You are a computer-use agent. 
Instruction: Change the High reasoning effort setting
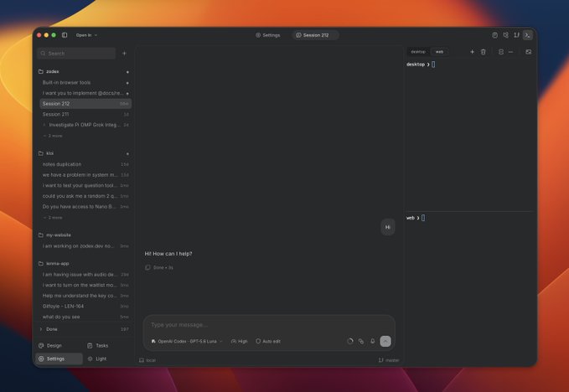pos(240,341)
